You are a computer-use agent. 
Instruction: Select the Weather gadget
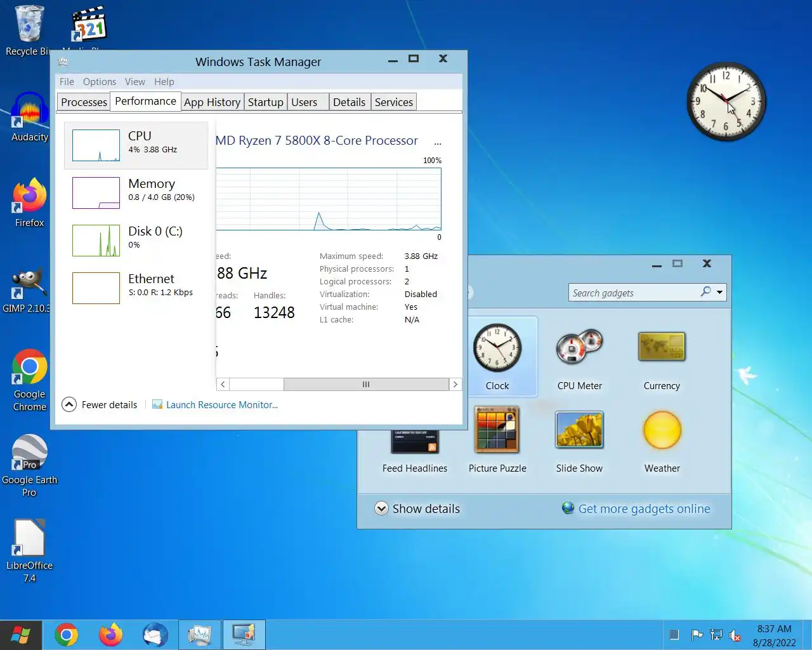point(662,441)
